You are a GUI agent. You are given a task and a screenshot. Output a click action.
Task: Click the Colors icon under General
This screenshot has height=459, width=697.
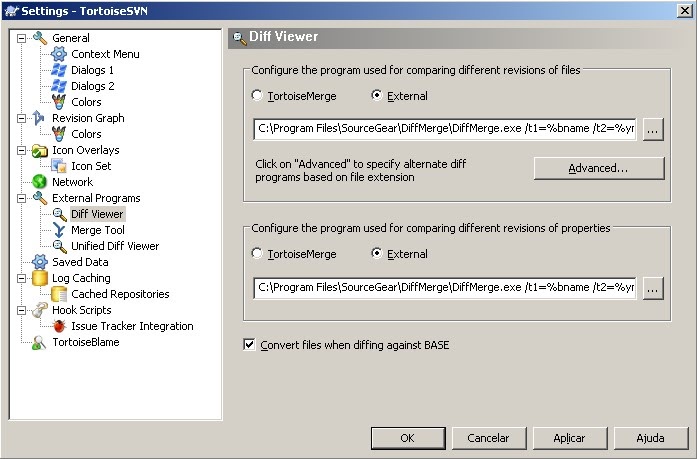click(59, 102)
